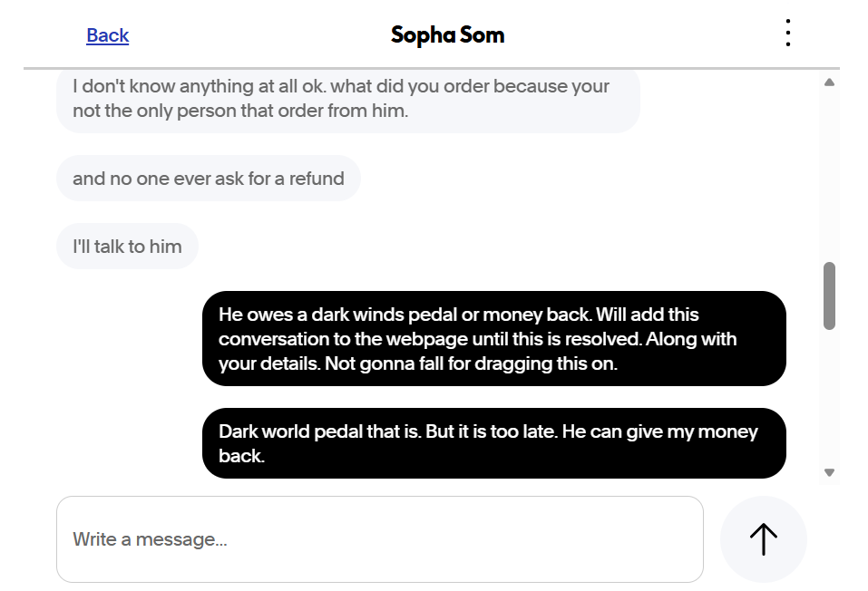This screenshot has height=591, width=868.
Task: Click the upward arrow inside the circle
Action: point(763,538)
